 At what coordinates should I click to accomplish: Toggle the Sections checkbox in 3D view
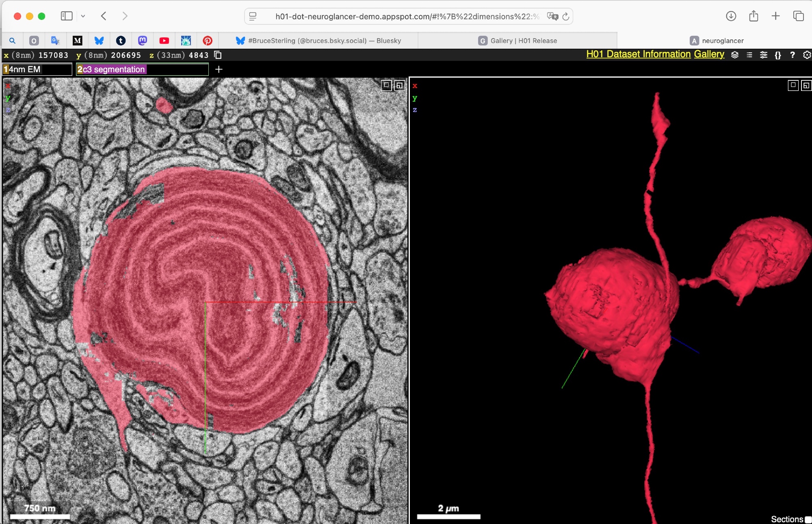808,519
